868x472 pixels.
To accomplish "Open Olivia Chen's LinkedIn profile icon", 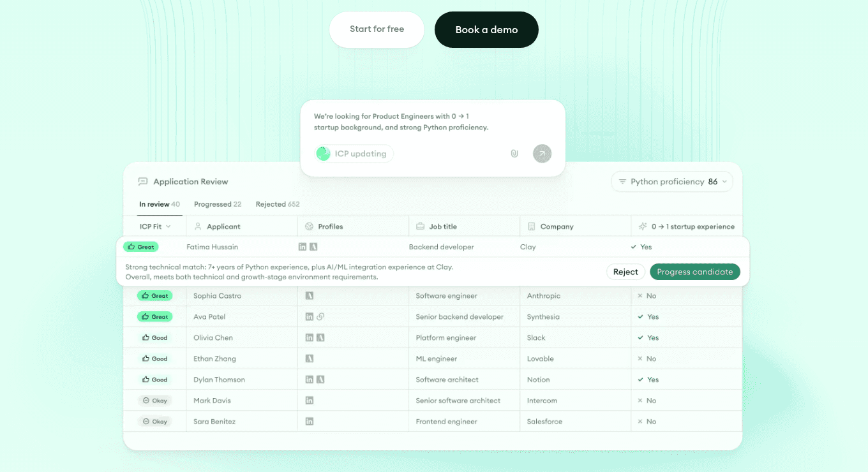I will pyautogui.click(x=310, y=338).
